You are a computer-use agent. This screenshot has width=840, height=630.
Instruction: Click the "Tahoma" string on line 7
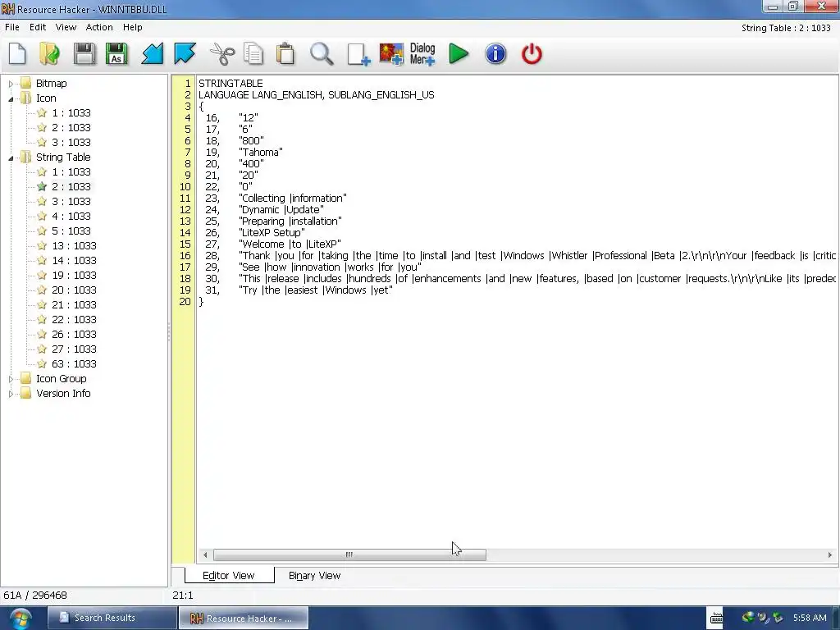tap(260, 152)
